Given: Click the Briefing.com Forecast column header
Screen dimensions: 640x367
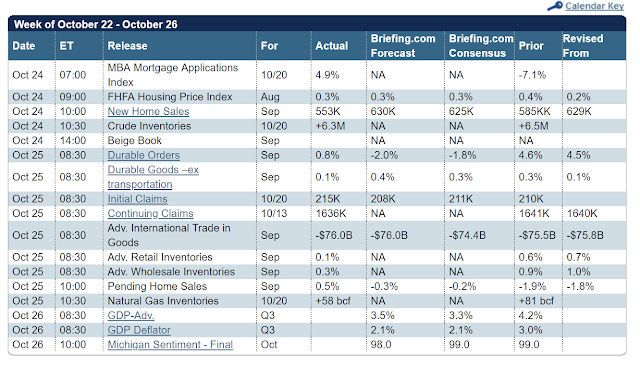Looking at the screenshot, I should click(405, 46).
